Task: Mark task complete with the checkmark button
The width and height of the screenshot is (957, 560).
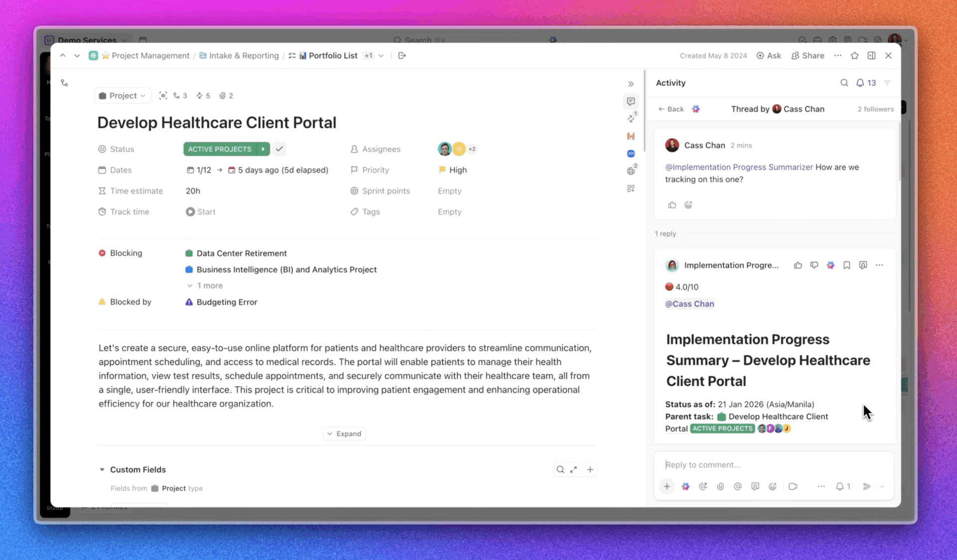Action: (x=279, y=149)
